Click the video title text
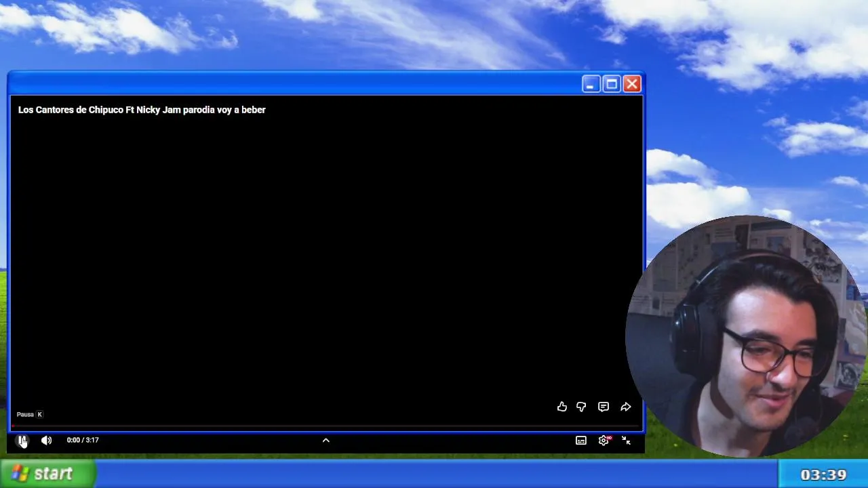Image resolution: width=868 pixels, height=488 pixels. pos(142,110)
